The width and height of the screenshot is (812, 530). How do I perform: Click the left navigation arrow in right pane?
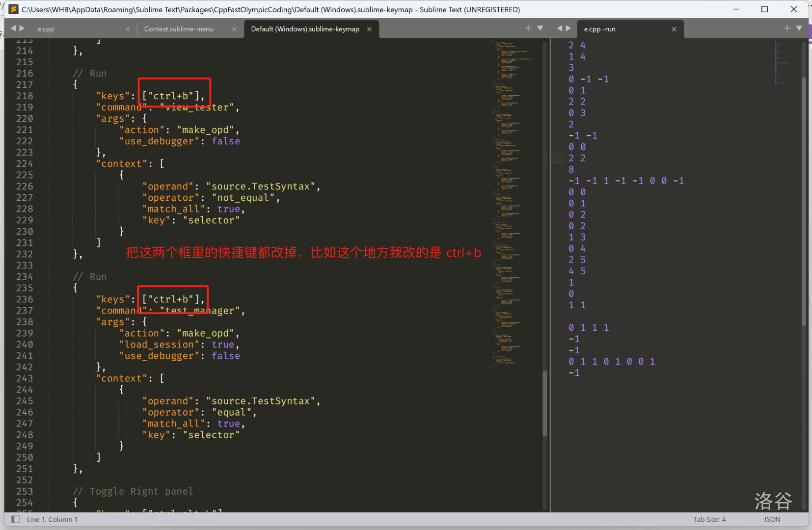560,28
